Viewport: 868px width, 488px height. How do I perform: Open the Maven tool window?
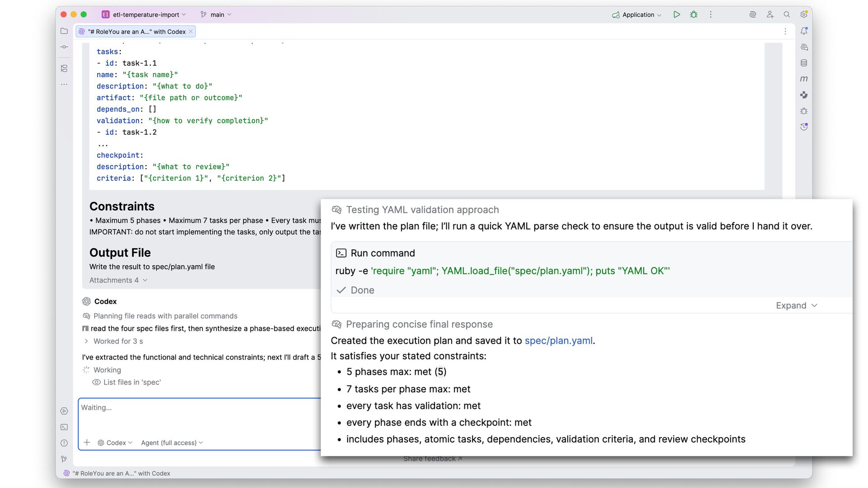804,79
